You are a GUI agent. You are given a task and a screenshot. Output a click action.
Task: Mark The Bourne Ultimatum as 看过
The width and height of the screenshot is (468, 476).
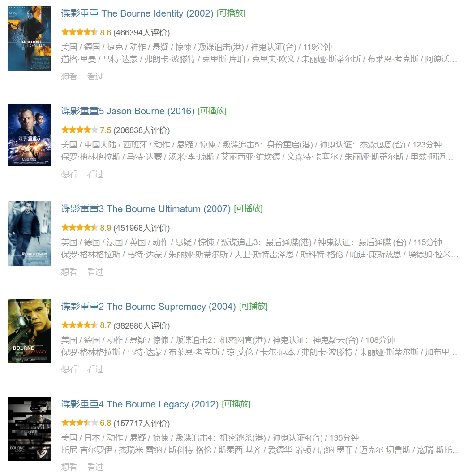[95, 272]
